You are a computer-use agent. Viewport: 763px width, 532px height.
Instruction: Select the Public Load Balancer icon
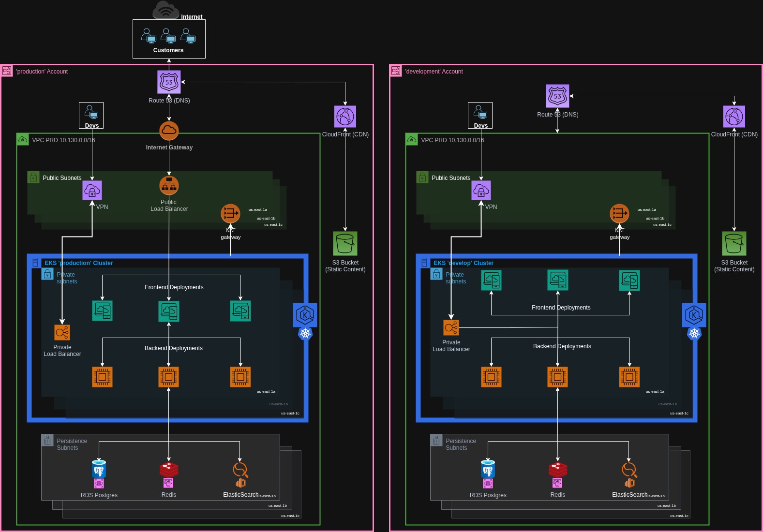[x=169, y=185]
